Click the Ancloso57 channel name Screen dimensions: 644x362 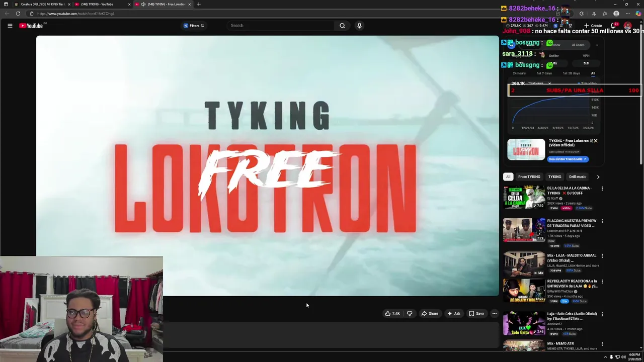(x=555, y=324)
